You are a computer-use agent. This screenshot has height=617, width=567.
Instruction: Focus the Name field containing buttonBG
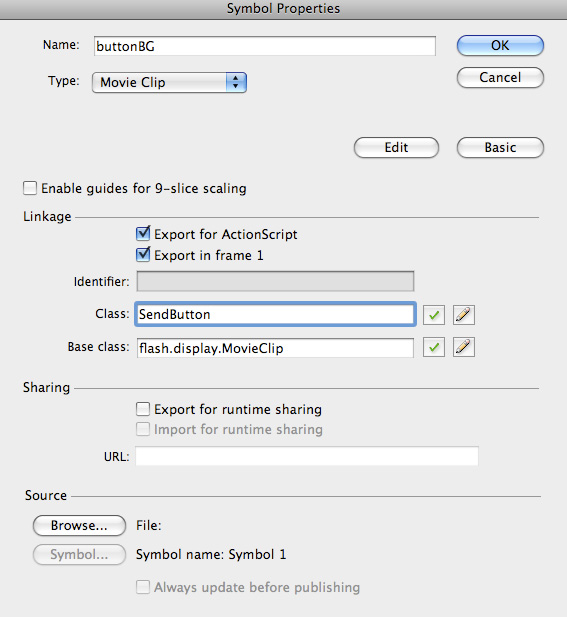tap(265, 46)
